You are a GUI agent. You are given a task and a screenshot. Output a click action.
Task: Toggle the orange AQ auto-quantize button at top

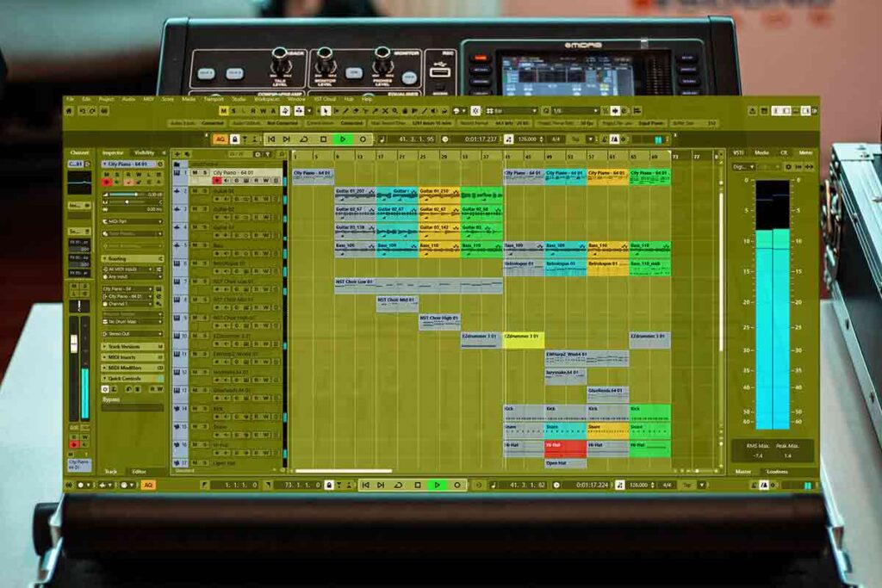(x=220, y=139)
